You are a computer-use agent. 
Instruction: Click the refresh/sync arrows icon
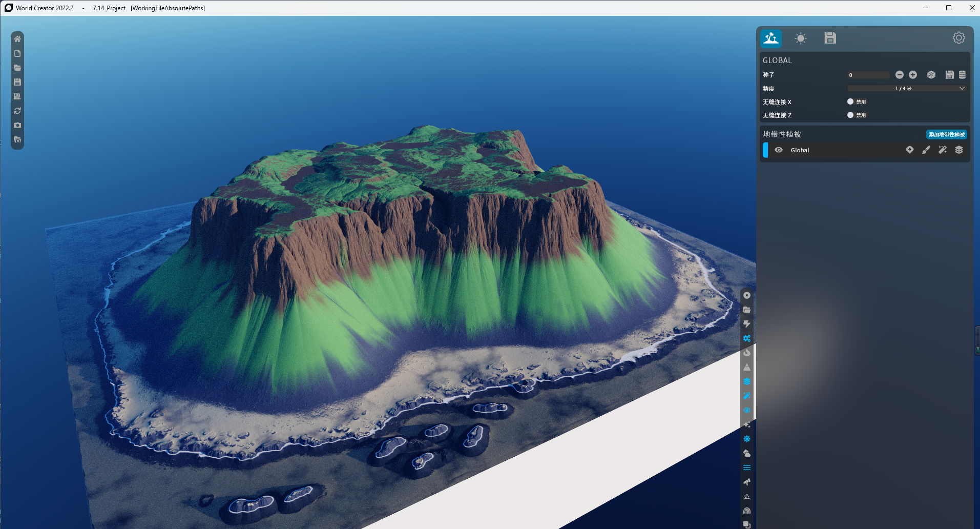click(x=17, y=111)
